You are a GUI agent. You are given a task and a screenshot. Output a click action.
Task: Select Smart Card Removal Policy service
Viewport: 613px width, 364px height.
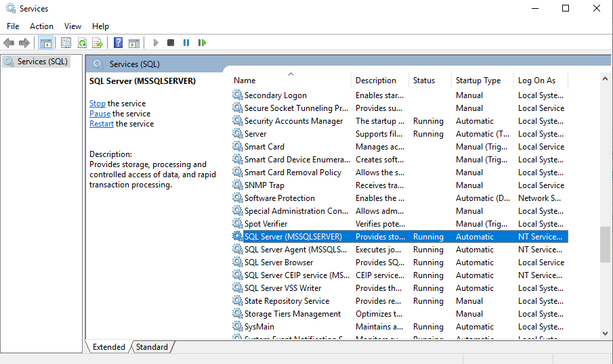293,173
